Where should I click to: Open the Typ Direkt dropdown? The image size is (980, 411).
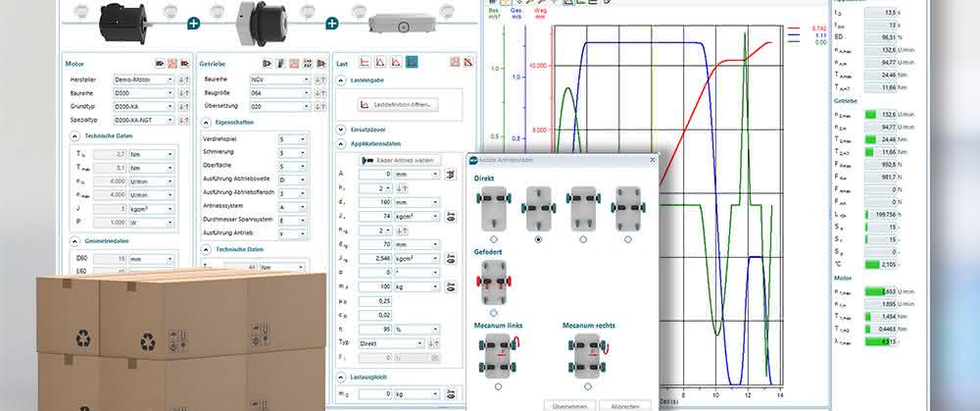(391, 343)
